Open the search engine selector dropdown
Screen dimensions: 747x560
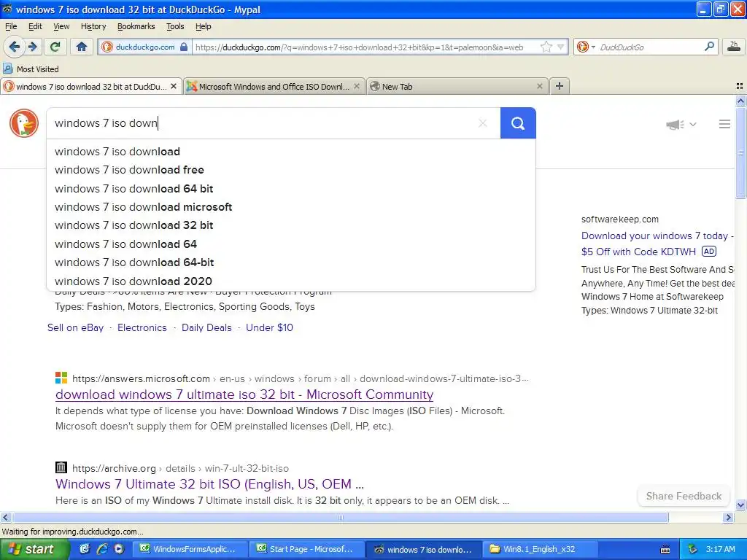pos(586,47)
